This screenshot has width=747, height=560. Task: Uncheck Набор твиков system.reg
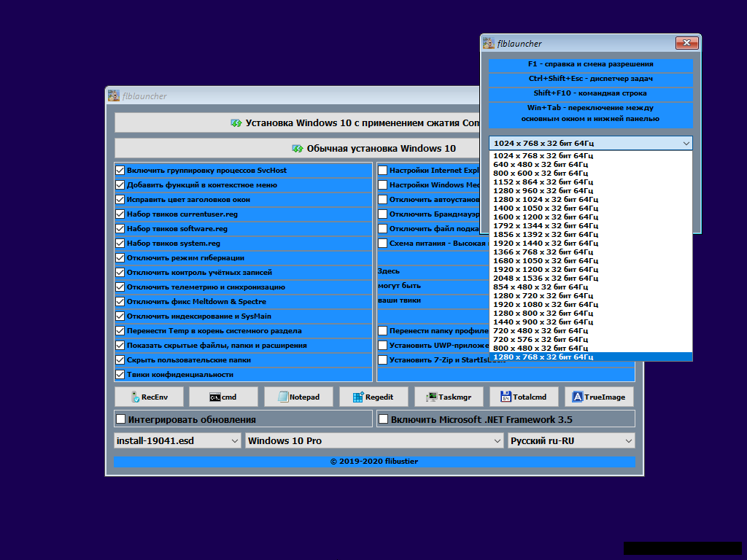point(120,244)
